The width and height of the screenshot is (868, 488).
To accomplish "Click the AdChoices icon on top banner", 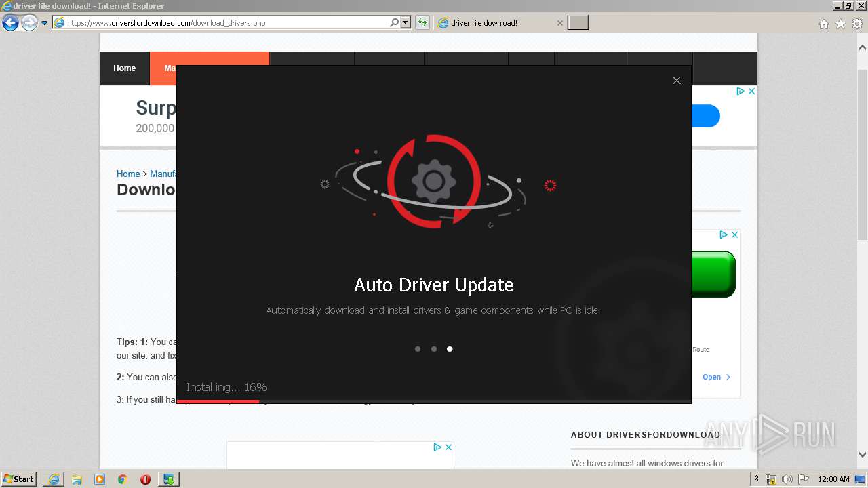I will 741,91.
